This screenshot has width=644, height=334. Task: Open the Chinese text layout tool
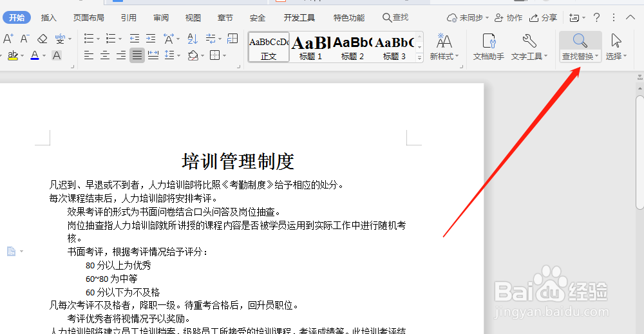tap(168, 39)
